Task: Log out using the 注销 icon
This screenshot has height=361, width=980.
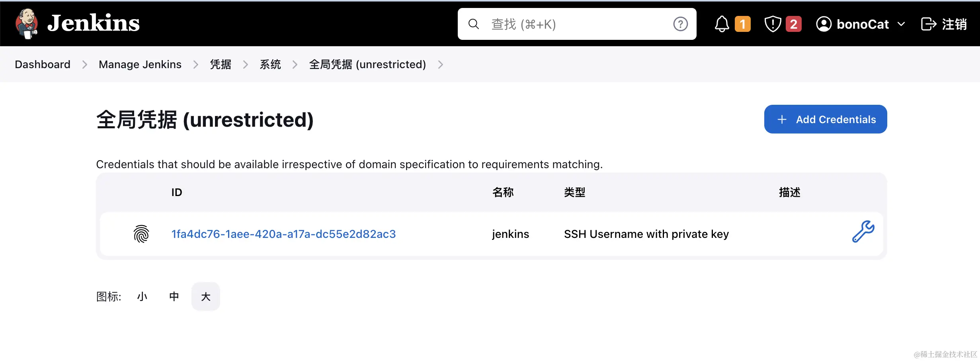Action: pyautogui.click(x=930, y=24)
